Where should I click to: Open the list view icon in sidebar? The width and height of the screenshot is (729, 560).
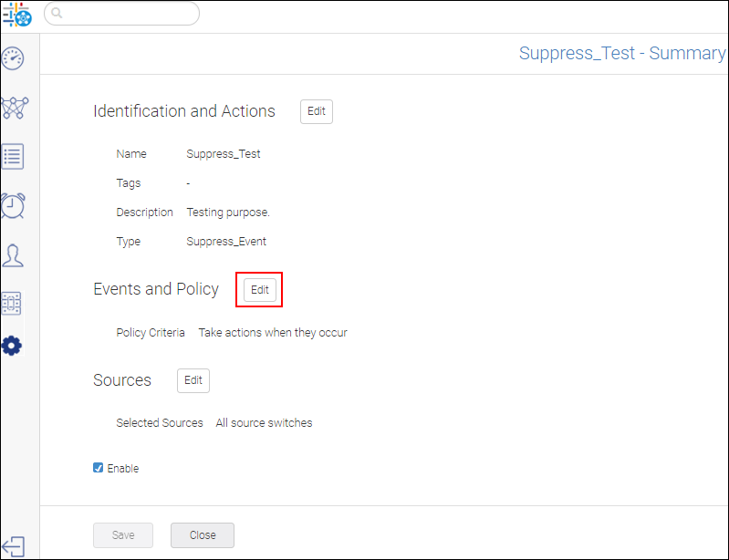click(13, 157)
